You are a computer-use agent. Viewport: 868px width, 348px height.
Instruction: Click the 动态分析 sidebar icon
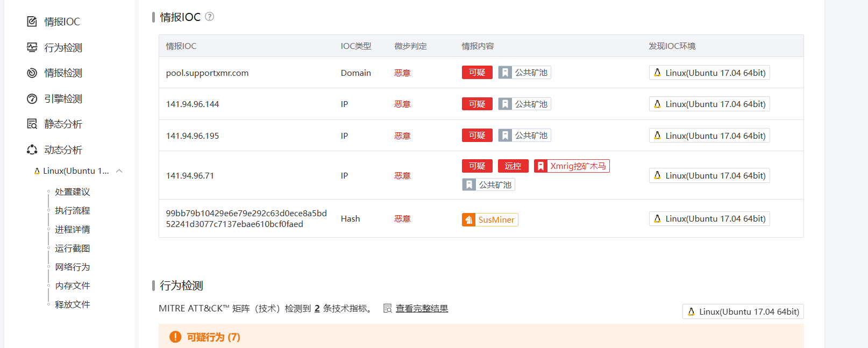(32, 150)
